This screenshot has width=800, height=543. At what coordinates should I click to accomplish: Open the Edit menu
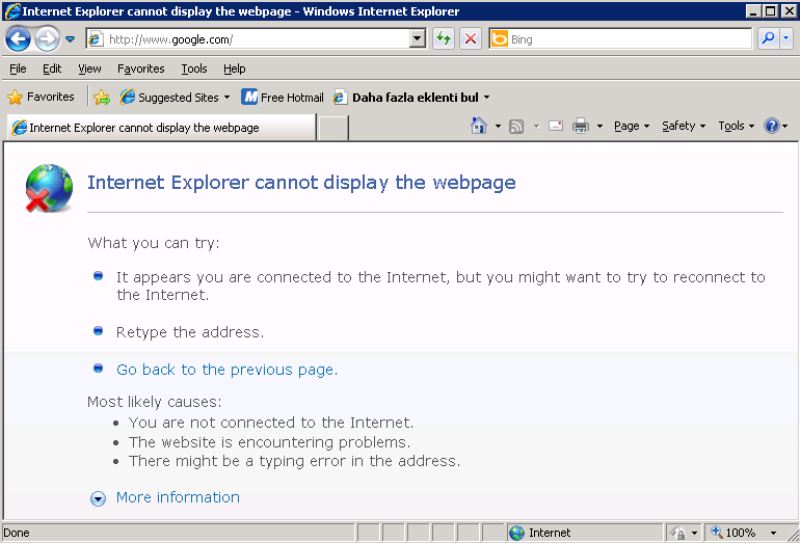52,69
